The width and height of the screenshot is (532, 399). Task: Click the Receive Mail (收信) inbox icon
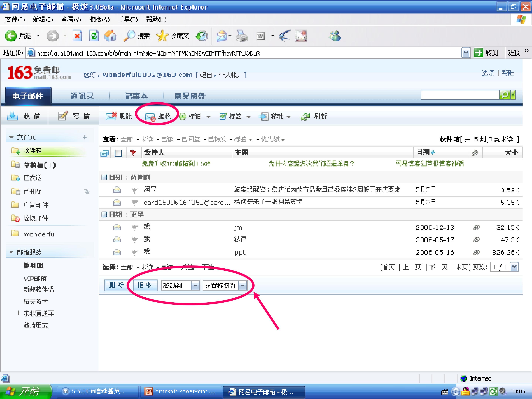pyautogui.click(x=12, y=116)
